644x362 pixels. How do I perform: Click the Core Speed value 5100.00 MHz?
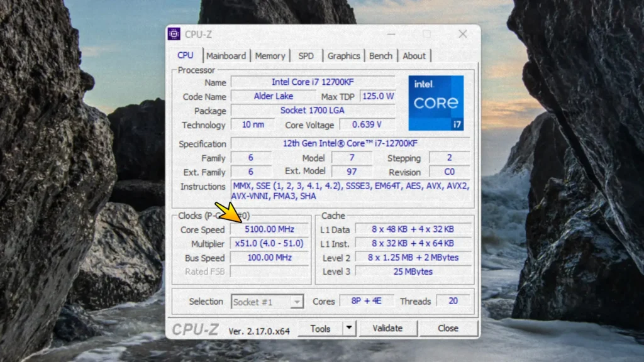click(269, 229)
